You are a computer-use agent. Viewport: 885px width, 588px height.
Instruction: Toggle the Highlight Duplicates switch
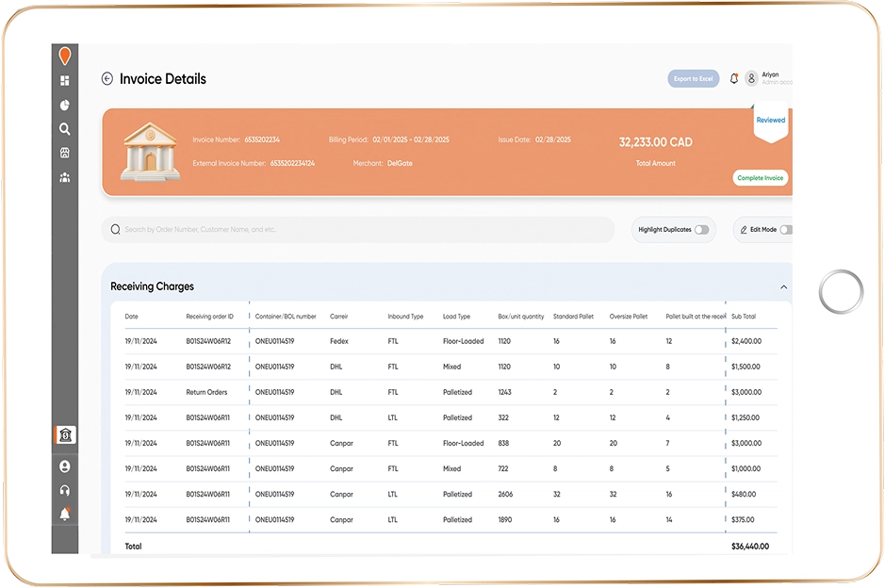click(x=701, y=230)
